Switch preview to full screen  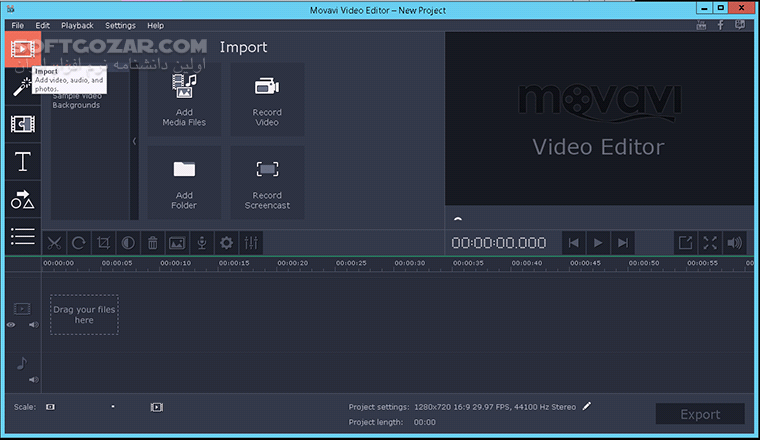710,243
